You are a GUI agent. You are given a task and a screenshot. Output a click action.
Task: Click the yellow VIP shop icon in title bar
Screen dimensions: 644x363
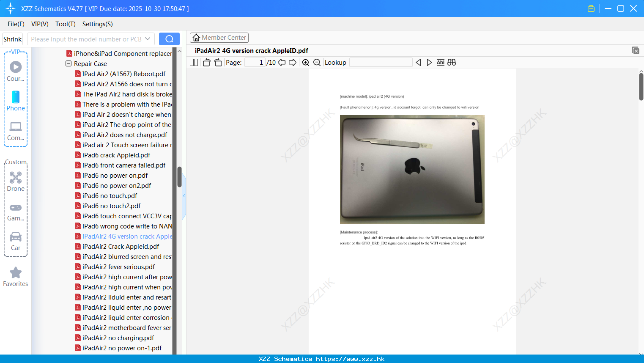(x=591, y=8)
